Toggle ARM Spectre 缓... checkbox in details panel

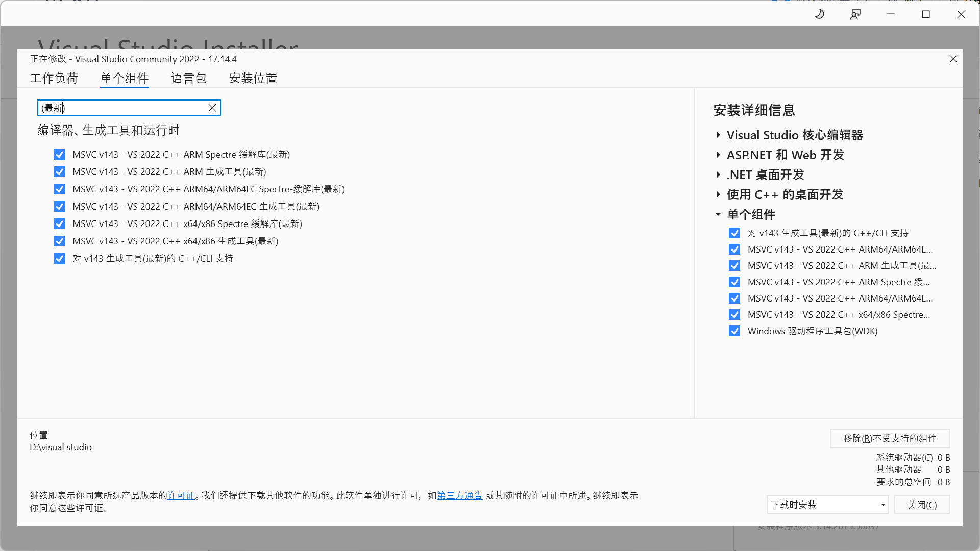(x=734, y=282)
